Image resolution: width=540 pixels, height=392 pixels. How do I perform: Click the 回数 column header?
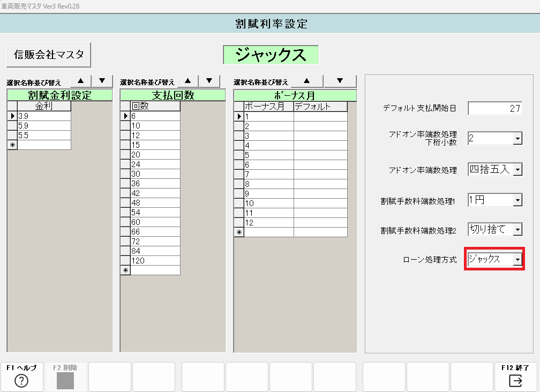click(155, 106)
